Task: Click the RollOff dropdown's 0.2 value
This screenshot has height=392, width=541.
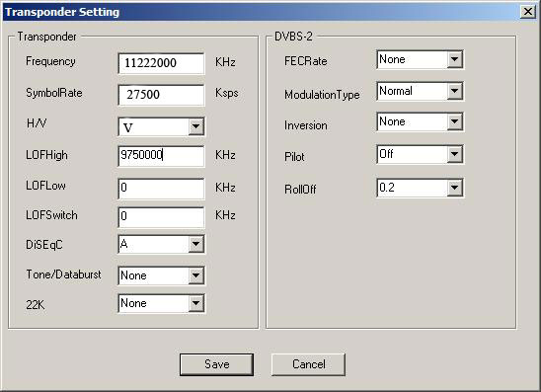Action: tap(387, 188)
